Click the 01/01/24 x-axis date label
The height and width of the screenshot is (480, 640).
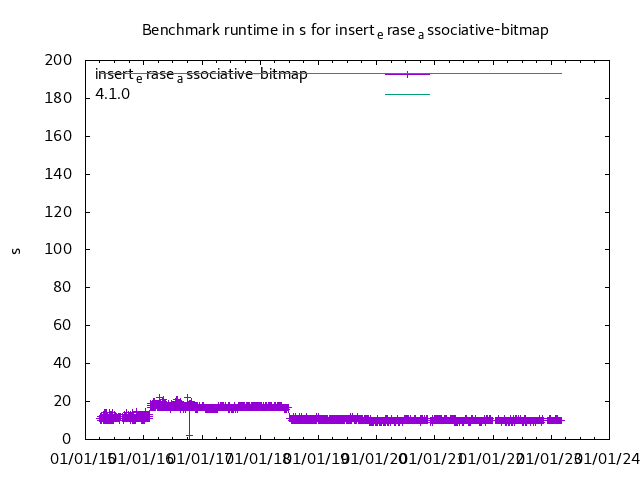click(606, 458)
